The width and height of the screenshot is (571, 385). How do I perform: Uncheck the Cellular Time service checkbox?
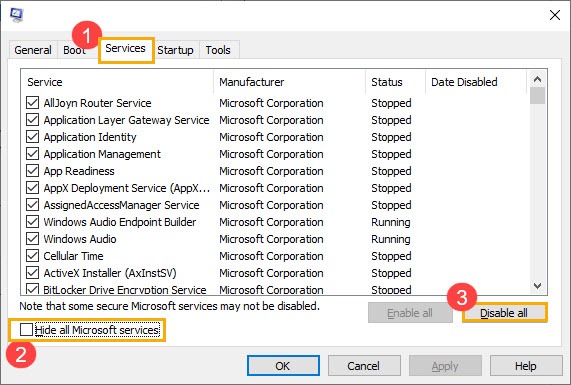(32, 256)
